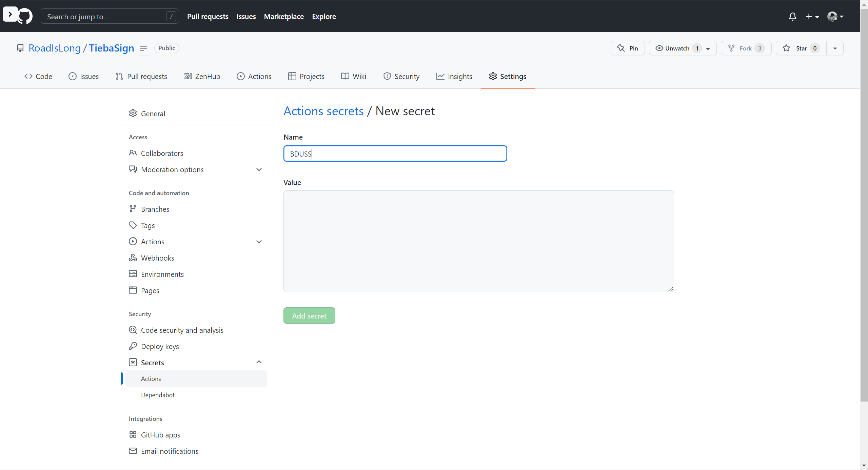The width and height of the screenshot is (868, 470).
Task: Open the ZenHub tab
Action: 202,76
